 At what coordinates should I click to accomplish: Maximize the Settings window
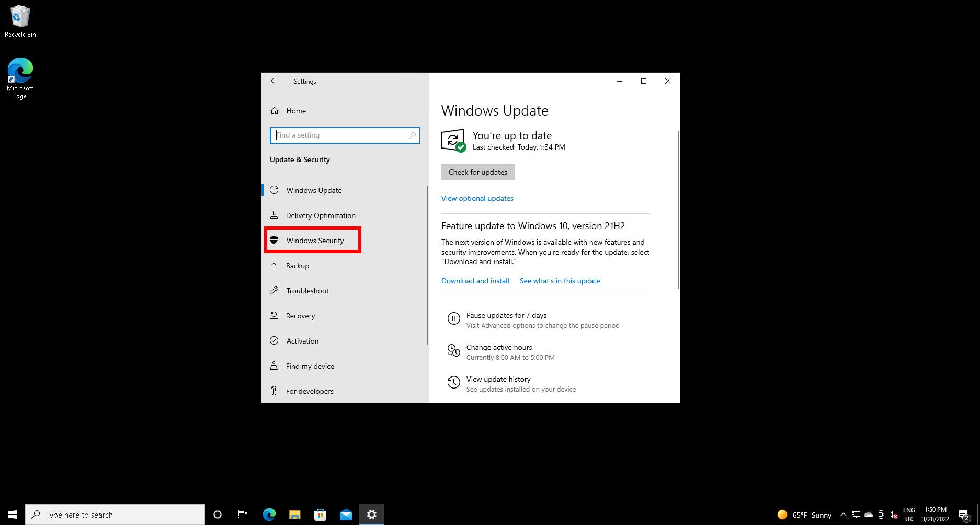click(x=644, y=81)
